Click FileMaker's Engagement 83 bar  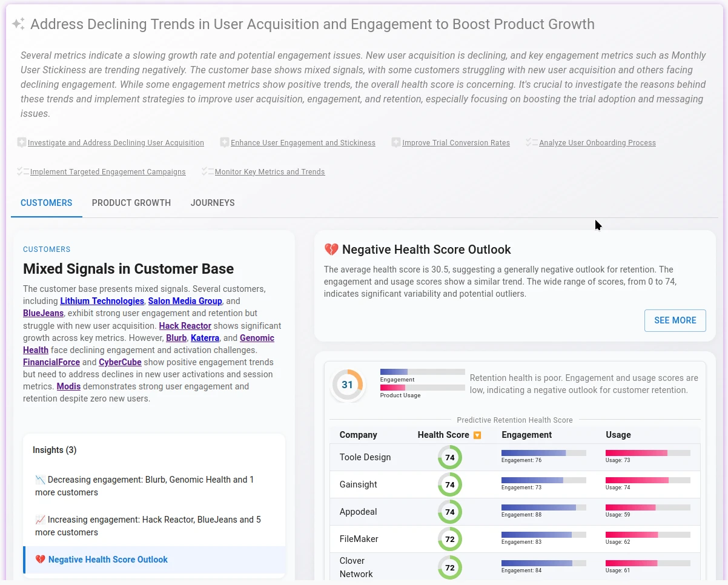pyautogui.click(x=544, y=535)
